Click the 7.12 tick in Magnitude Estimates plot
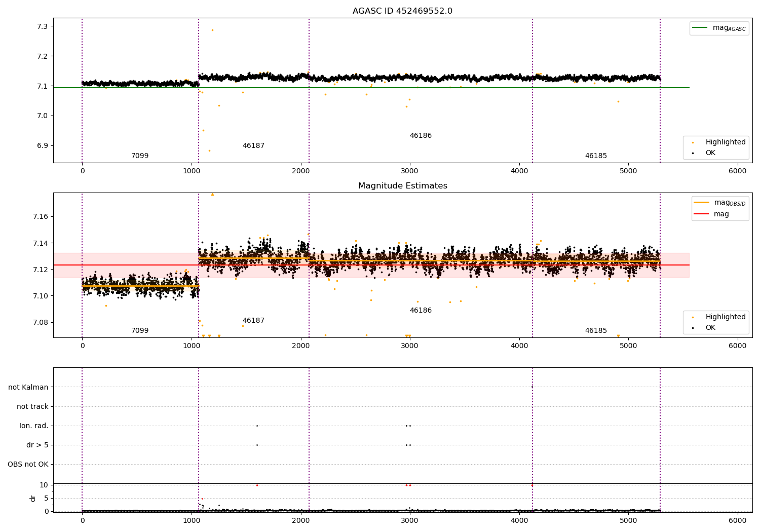The width and height of the screenshot is (760, 532). pos(41,270)
